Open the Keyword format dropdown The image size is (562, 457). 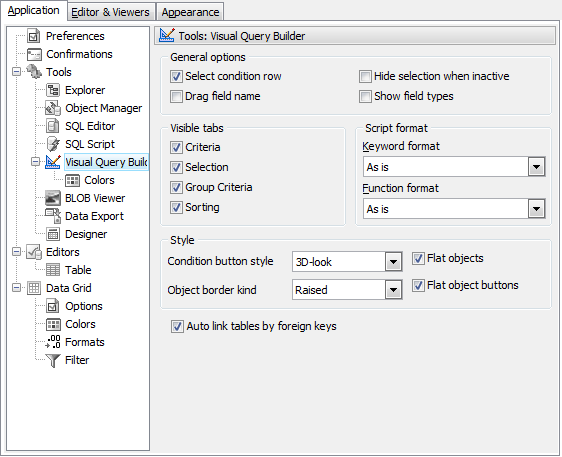coord(536,167)
